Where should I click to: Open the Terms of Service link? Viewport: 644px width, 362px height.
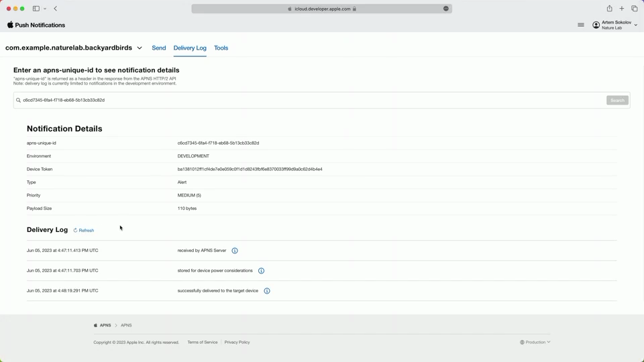pyautogui.click(x=203, y=342)
